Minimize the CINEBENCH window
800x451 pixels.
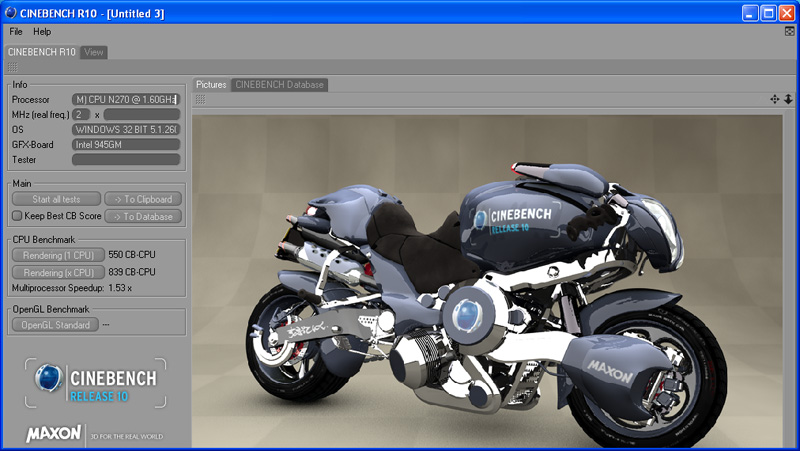coord(749,13)
